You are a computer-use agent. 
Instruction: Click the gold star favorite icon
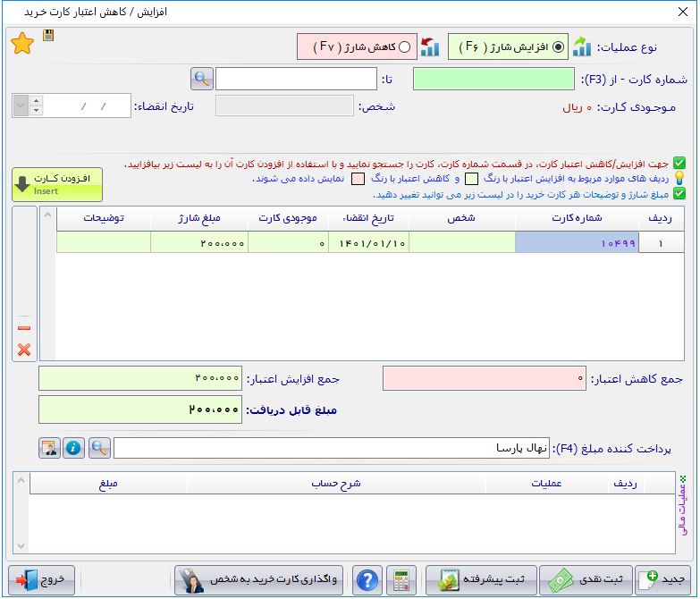22,43
